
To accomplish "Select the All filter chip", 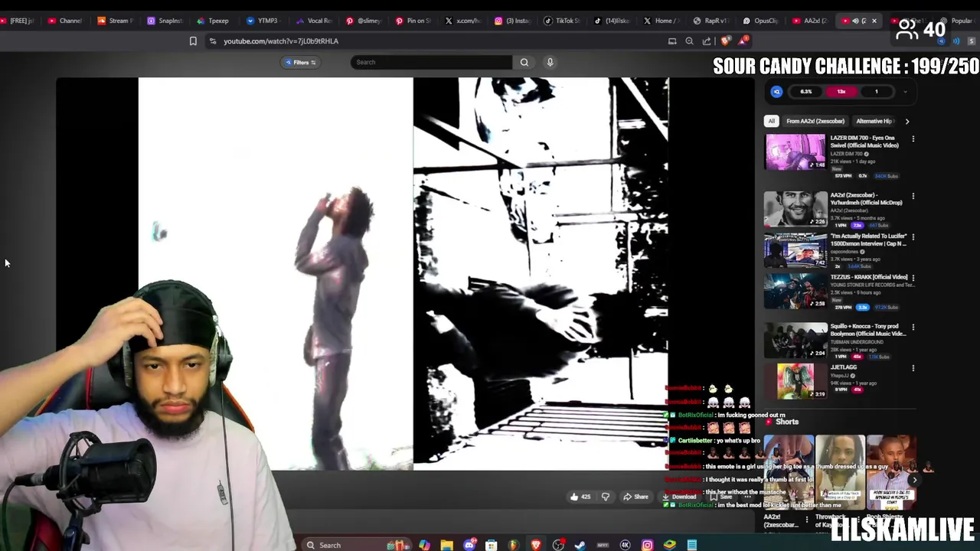I will pos(771,121).
